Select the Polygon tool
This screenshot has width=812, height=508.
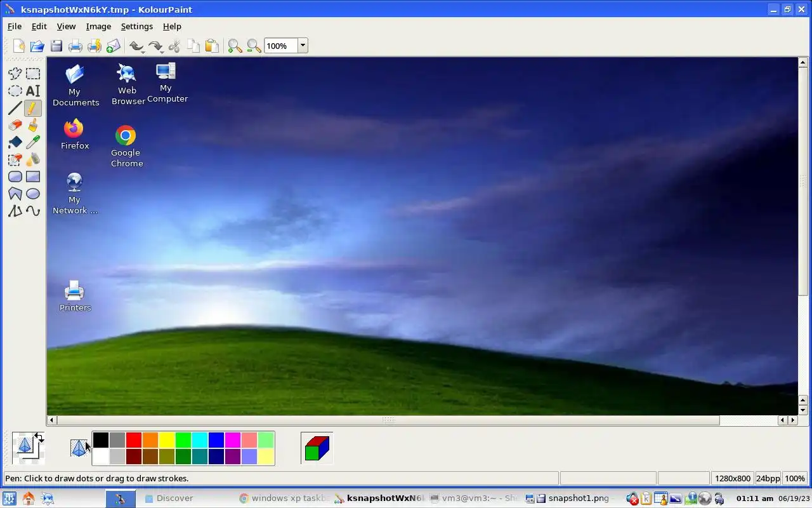(x=15, y=194)
